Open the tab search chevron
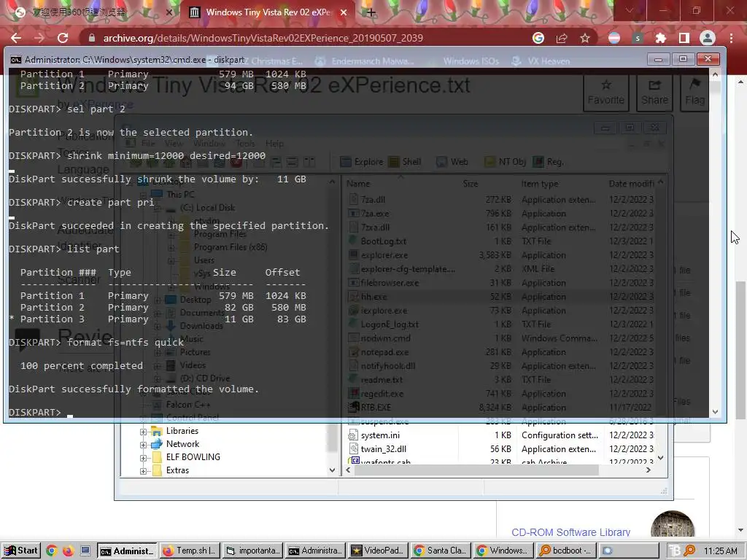 (630, 10)
